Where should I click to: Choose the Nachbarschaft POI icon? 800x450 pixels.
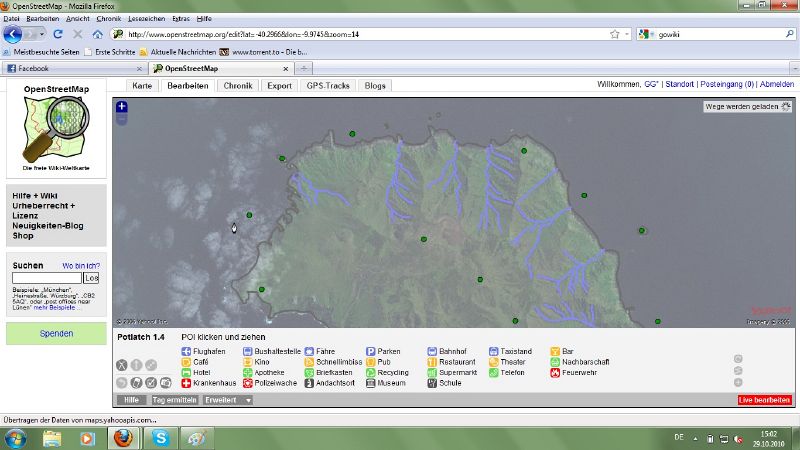[x=555, y=362]
